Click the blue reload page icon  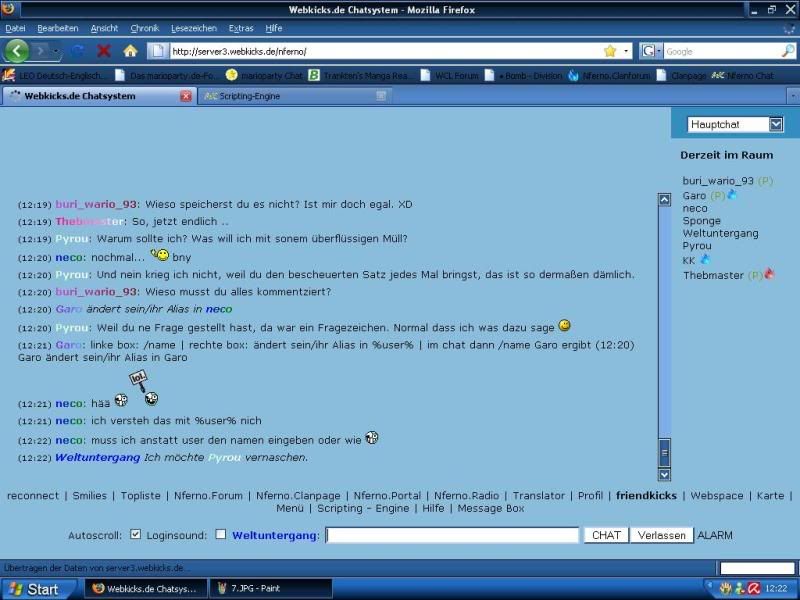pos(78,51)
